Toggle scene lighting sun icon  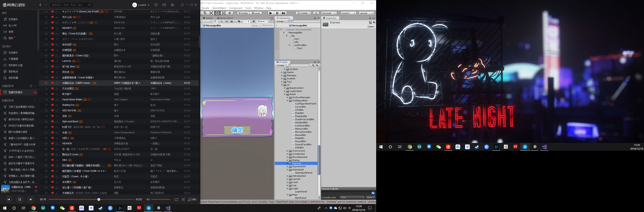221,21
